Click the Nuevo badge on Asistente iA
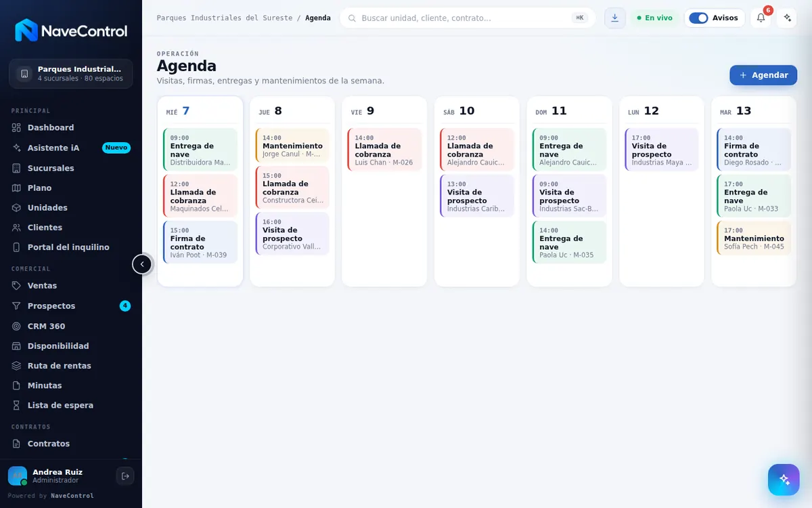The image size is (812, 508). click(116, 148)
